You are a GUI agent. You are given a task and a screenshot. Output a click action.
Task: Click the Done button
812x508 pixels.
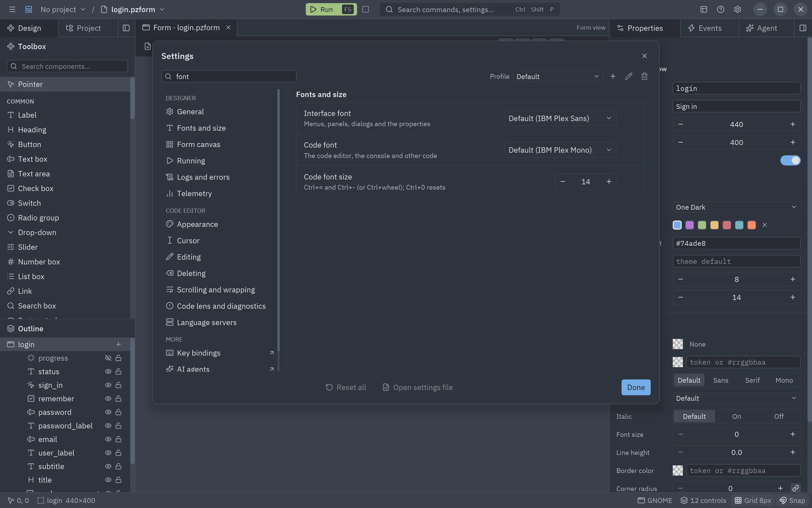(x=636, y=387)
